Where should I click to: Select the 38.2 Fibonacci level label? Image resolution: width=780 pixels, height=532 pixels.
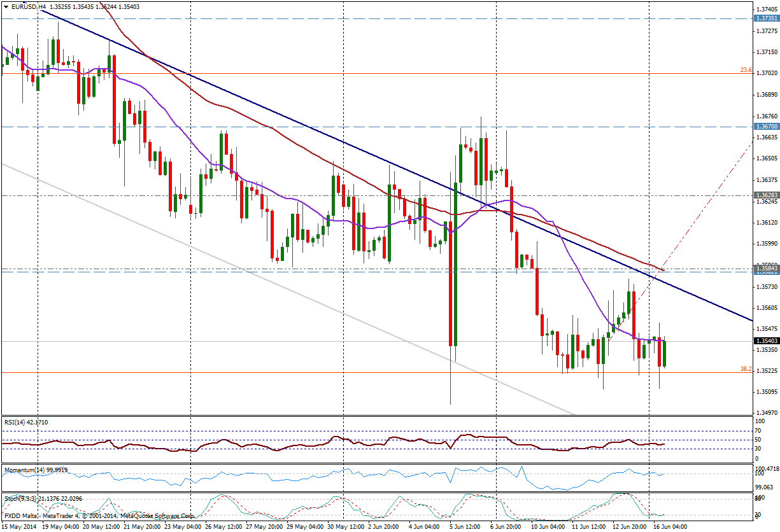click(x=746, y=369)
